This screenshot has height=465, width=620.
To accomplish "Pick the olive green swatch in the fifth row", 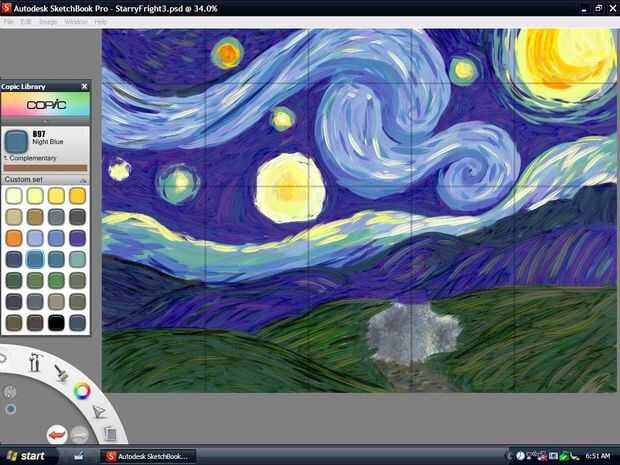I will click(x=35, y=280).
